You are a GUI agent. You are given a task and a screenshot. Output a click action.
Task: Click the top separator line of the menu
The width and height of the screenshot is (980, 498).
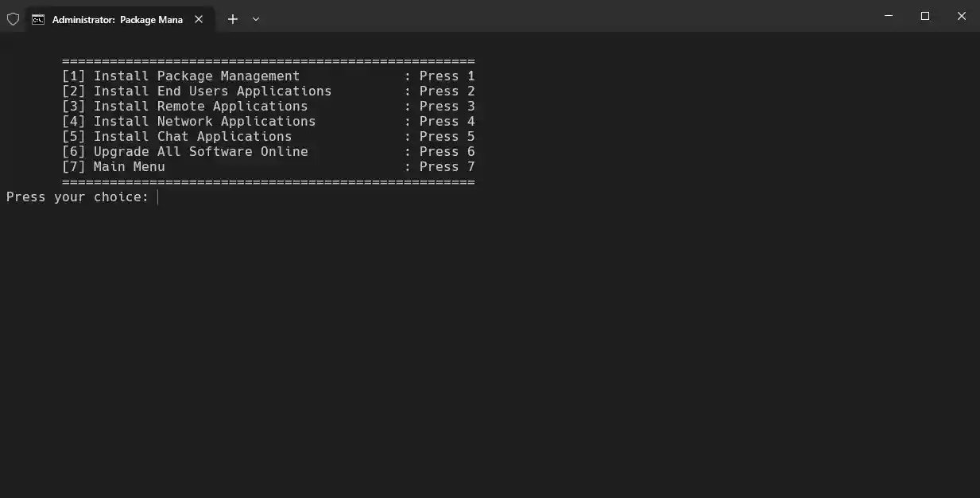(x=268, y=60)
